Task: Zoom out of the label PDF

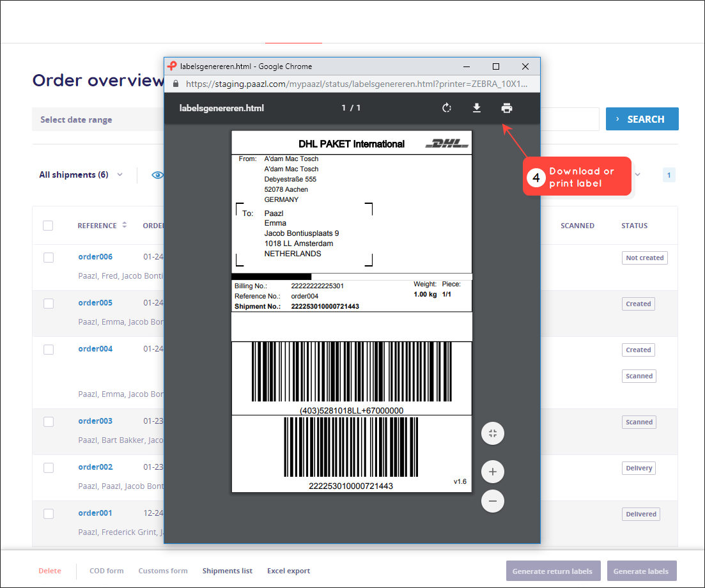Action: point(493,501)
